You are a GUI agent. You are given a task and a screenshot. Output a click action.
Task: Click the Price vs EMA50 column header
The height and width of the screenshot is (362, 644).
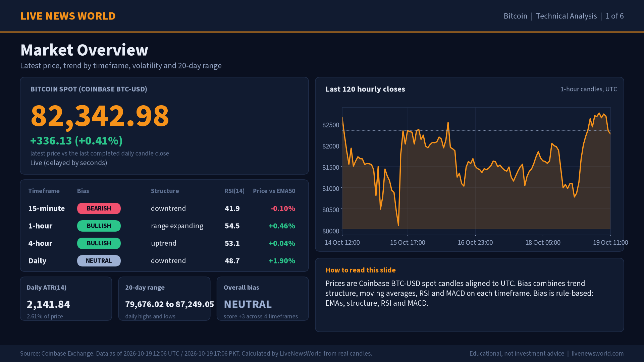[274, 191]
